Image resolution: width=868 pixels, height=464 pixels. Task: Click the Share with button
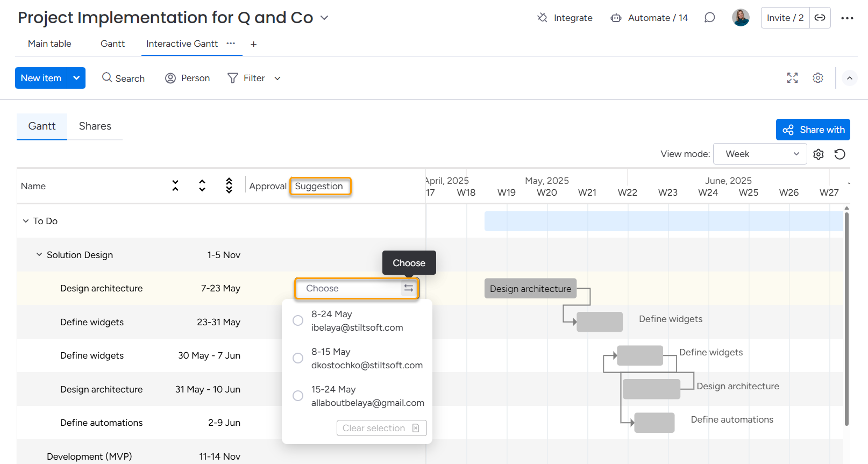click(x=813, y=130)
